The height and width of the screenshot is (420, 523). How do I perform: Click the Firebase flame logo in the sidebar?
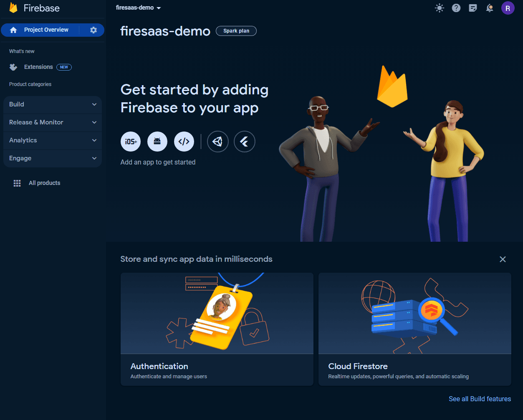click(13, 8)
